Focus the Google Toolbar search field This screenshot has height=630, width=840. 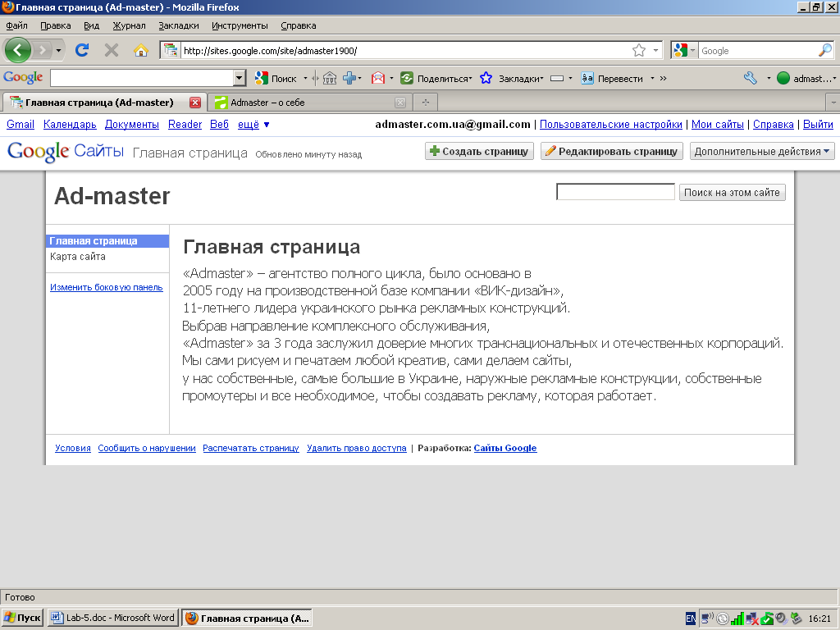click(142, 78)
